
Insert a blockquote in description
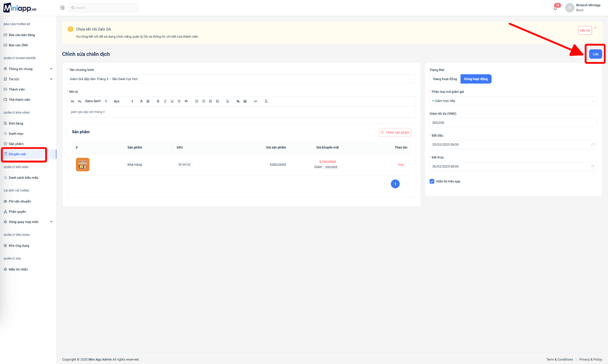186,101
